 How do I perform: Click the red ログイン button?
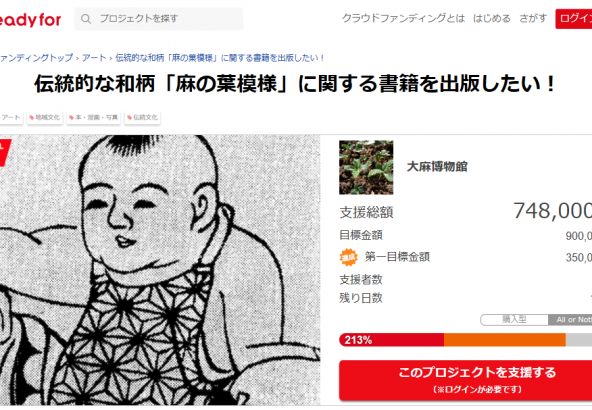pos(574,18)
